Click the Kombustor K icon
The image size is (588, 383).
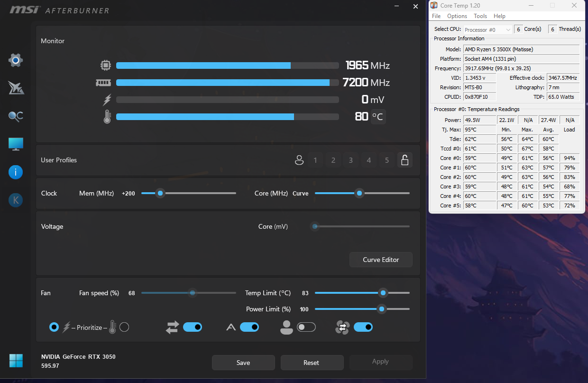click(16, 200)
